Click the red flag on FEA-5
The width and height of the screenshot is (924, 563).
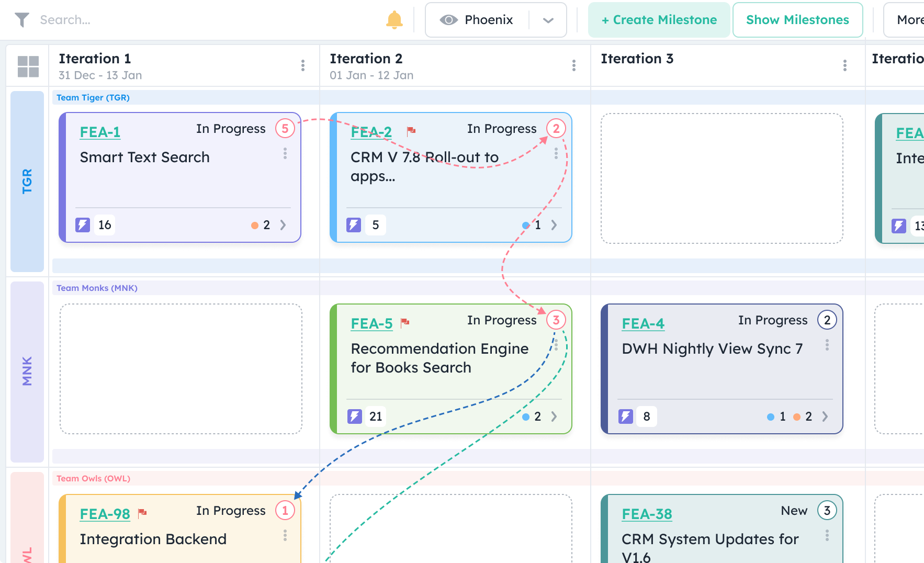point(405,323)
